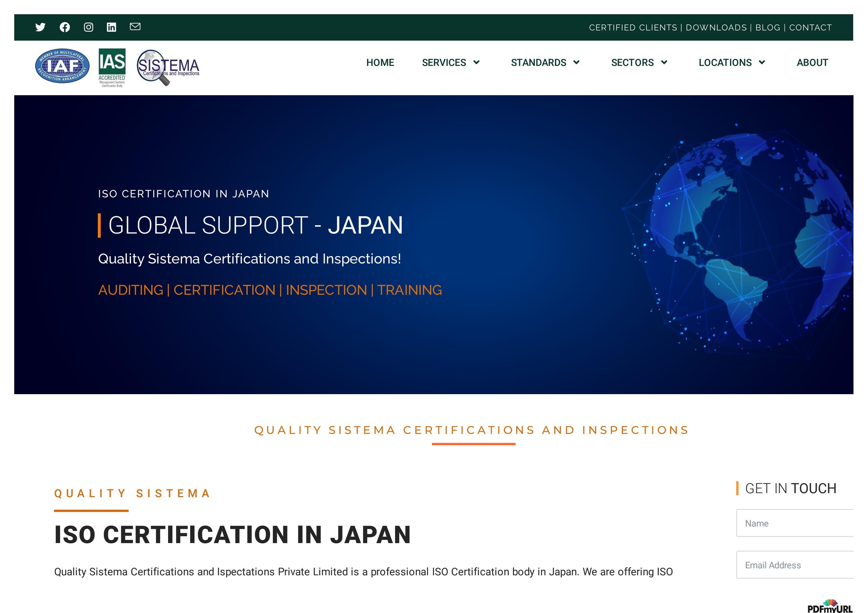The width and height of the screenshot is (868, 613).
Task: Open the ABOUT page
Action: [812, 62]
